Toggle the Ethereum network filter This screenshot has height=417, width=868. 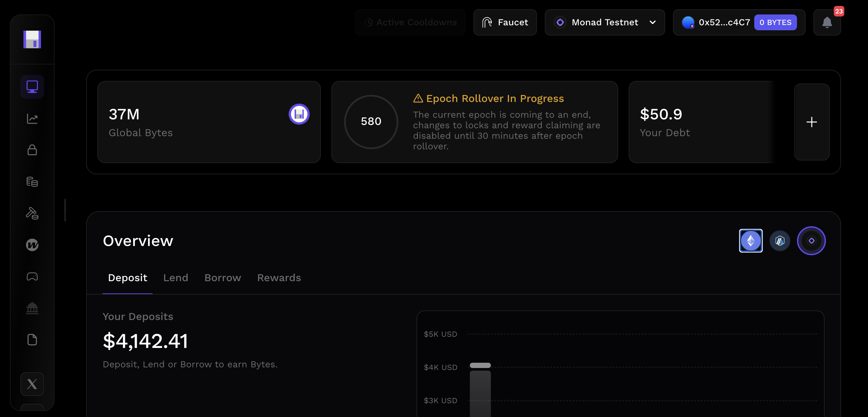tap(750, 241)
